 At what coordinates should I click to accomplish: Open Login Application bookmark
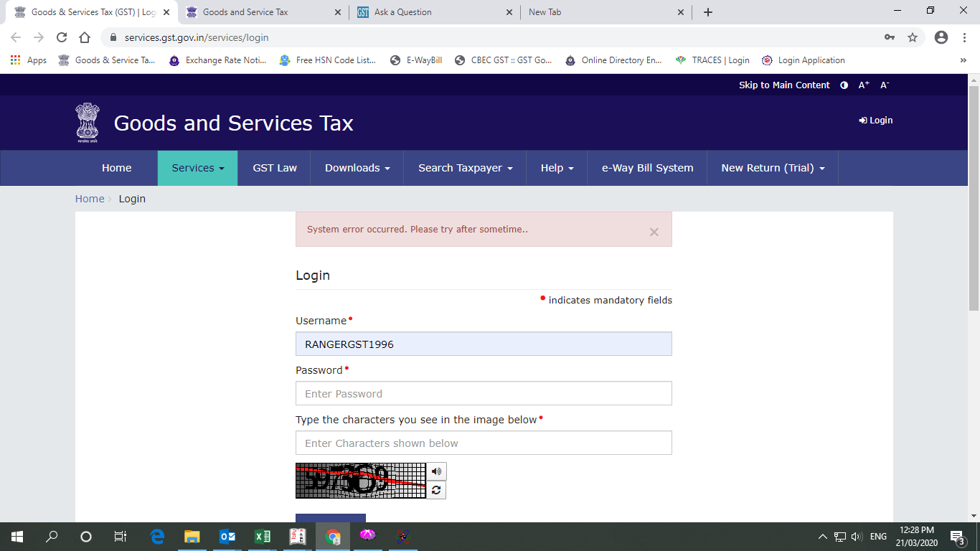coord(804,60)
